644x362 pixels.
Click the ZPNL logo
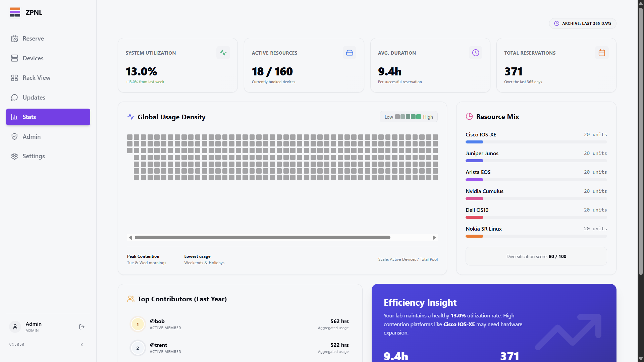point(26,12)
